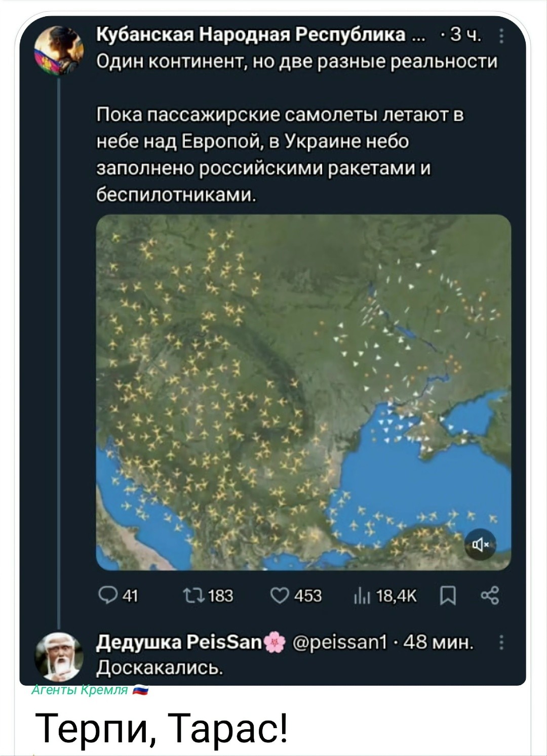Open the Кубанская Народная Республика profile avatar
Screen dimensions: 547x756
tap(58, 51)
